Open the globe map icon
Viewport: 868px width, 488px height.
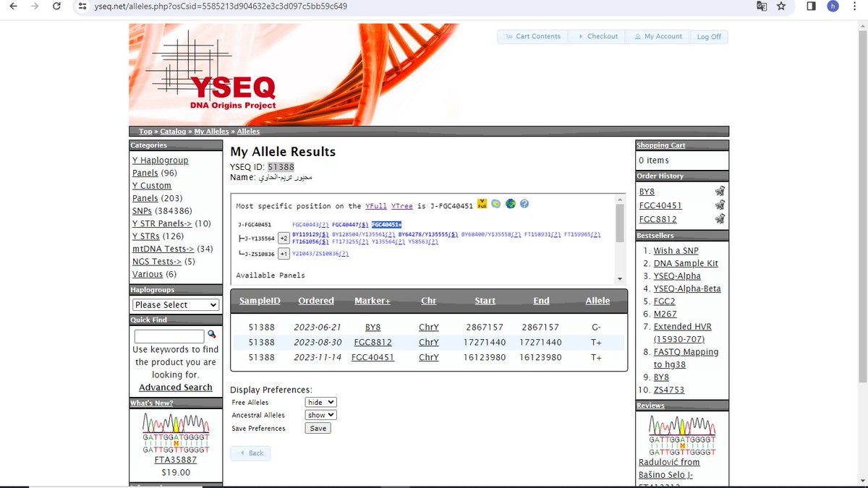point(511,204)
